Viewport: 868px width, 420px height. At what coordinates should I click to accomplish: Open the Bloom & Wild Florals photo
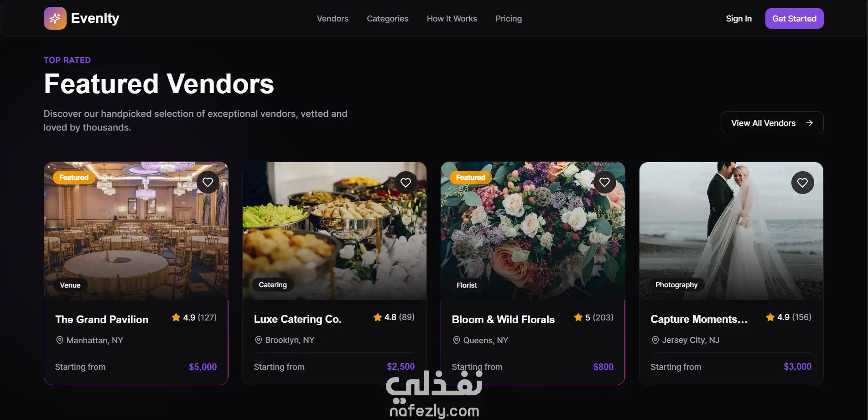[x=533, y=231]
